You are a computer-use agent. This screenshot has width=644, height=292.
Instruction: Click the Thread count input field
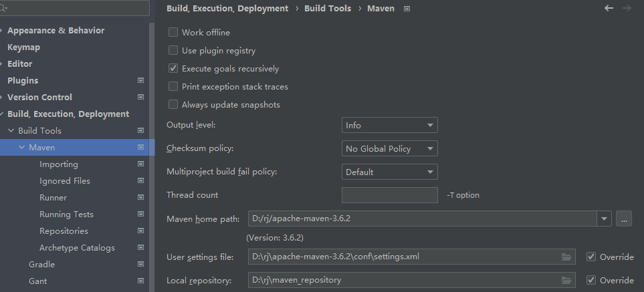389,195
